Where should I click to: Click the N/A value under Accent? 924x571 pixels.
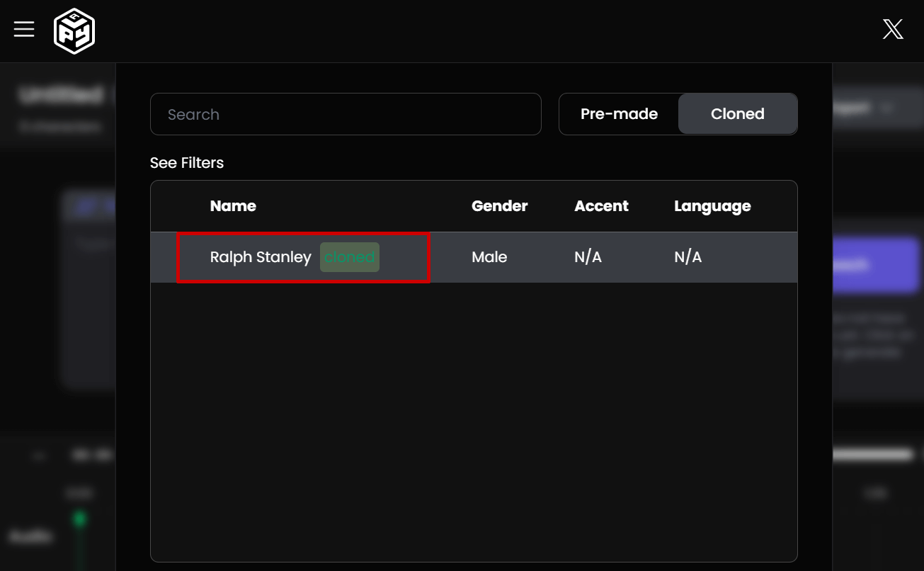coord(588,257)
